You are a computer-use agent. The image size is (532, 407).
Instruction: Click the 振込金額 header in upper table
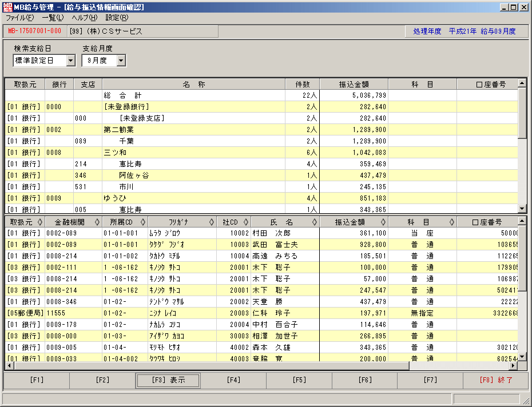click(x=354, y=84)
